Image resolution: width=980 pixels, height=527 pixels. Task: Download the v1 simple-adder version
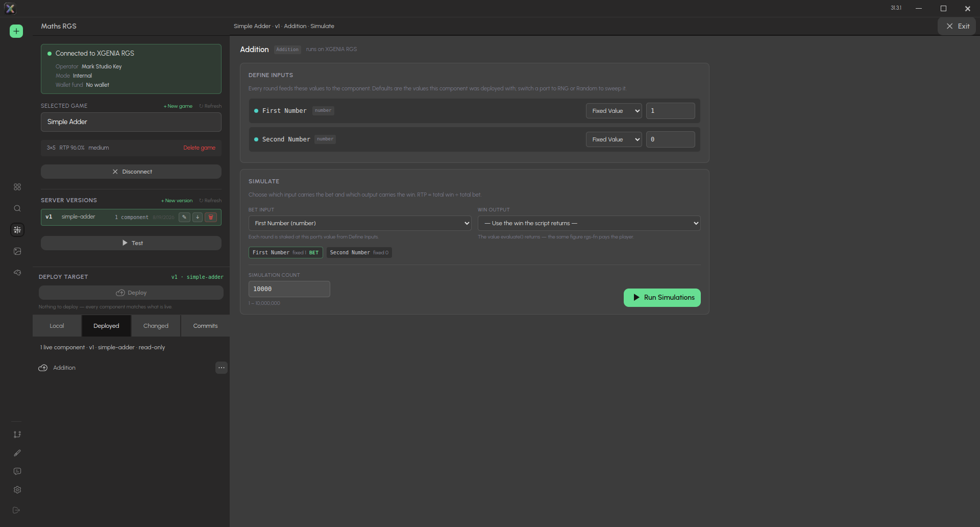198,217
